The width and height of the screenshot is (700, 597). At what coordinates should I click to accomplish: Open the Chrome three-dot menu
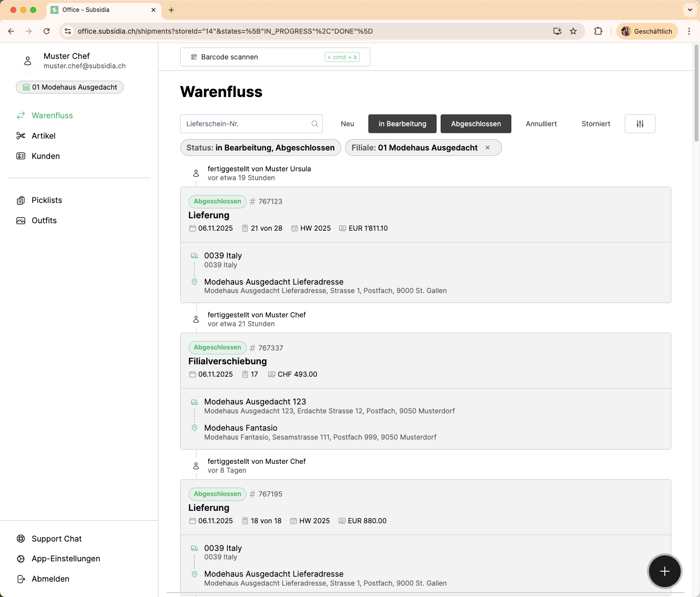click(x=689, y=31)
